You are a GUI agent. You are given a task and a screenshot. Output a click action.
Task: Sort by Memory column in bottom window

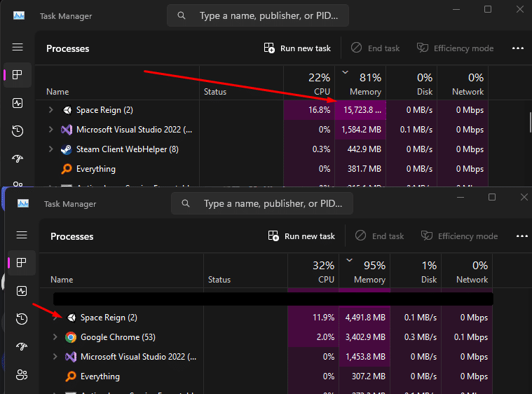(364, 271)
